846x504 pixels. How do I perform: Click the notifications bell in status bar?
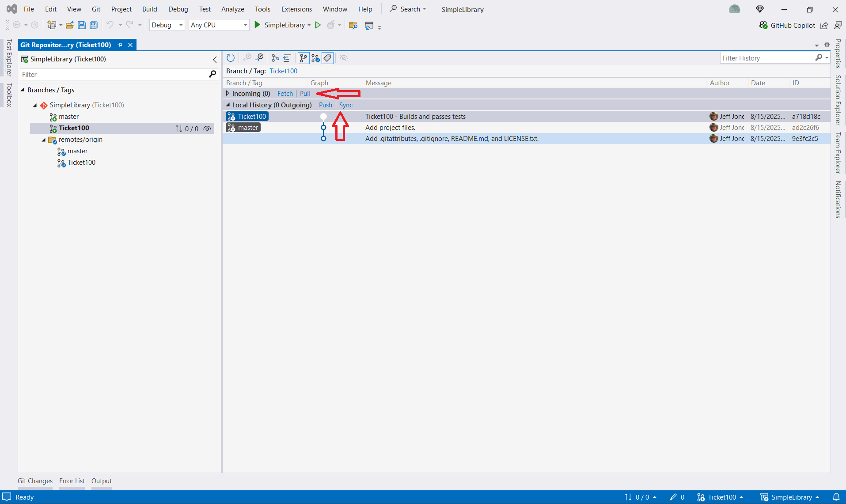tap(836, 497)
